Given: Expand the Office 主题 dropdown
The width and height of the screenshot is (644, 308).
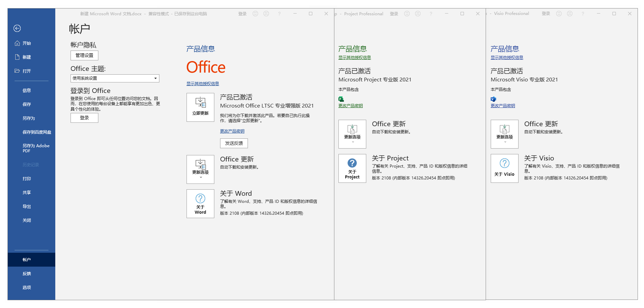Looking at the screenshot, I should tap(115, 78).
